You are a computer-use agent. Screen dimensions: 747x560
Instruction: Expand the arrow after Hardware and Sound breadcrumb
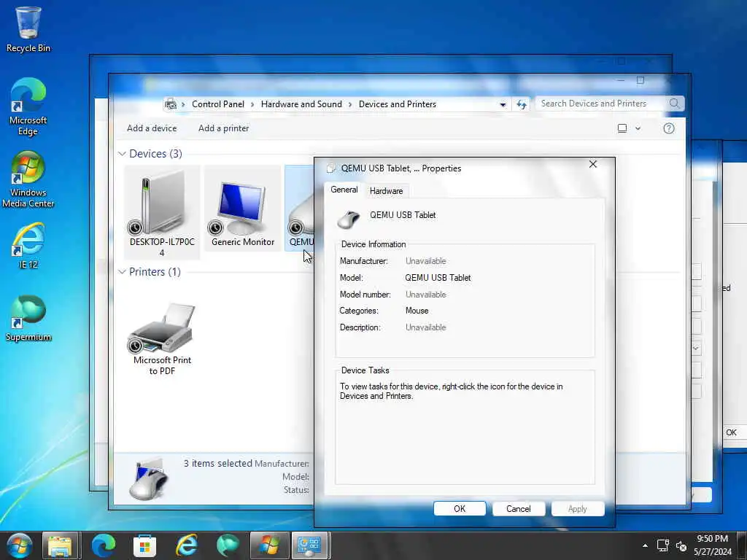(351, 104)
